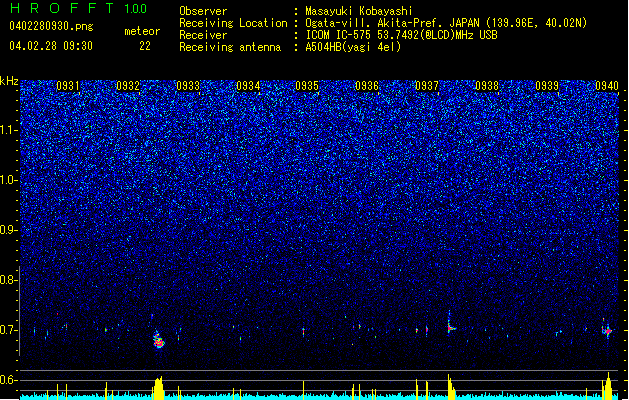Viewport: 629px width, 400px height.
Task: Click the Receiver label
Action: [203, 35]
